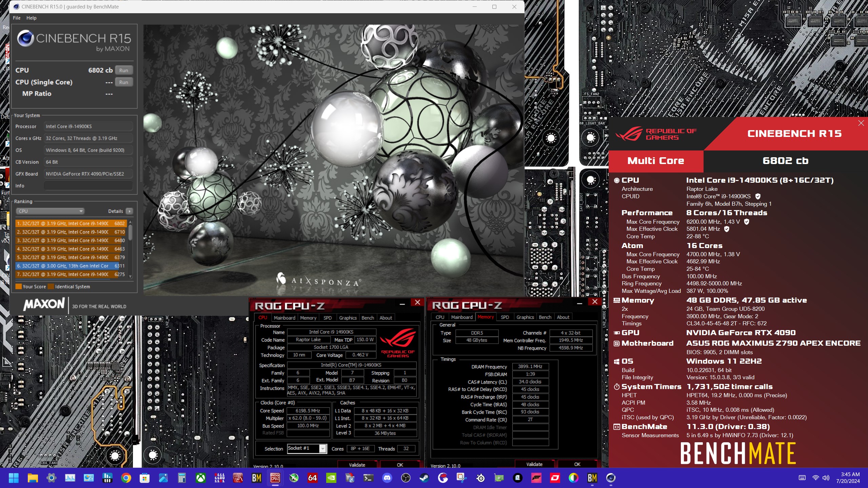
Task: Close the BenchMate result panel
Action: 861,123
